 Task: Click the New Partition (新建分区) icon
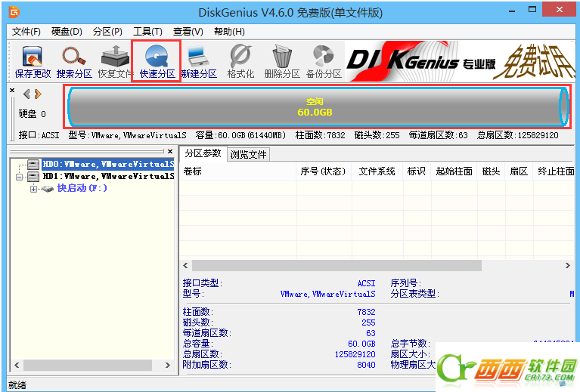(x=199, y=62)
